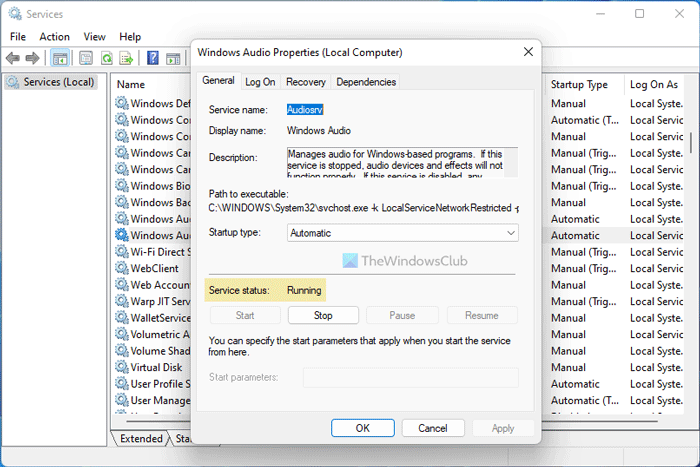
Task: Toggle the Show/Hide Action Pane icon
Action: pos(173,58)
